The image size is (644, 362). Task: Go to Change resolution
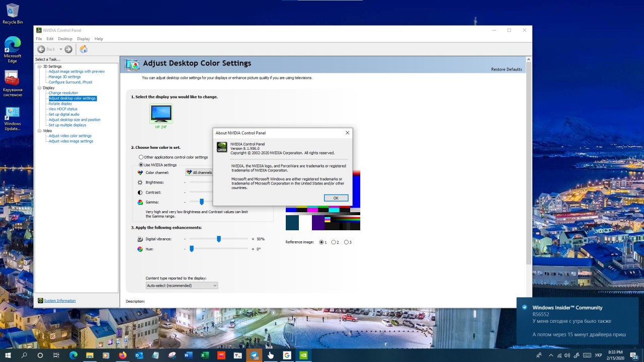click(63, 93)
